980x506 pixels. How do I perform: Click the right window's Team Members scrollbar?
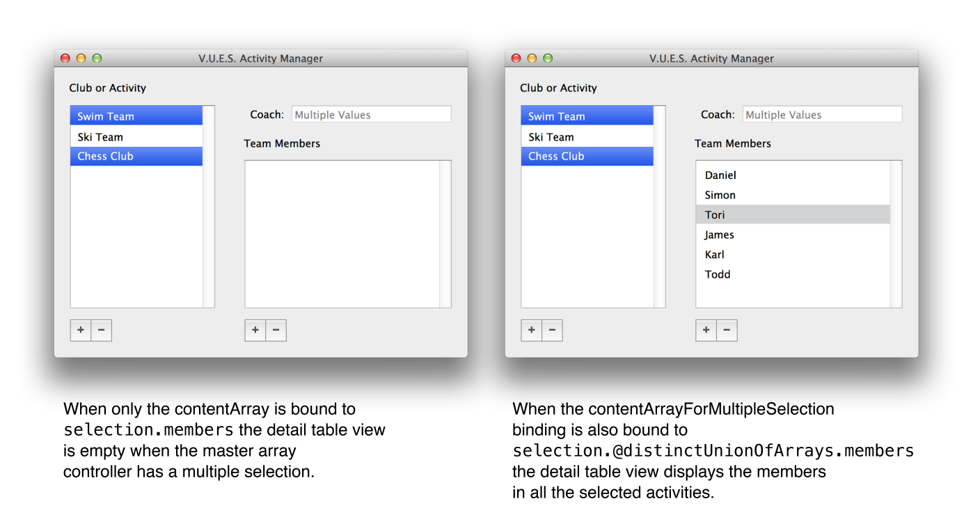pos(896,234)
